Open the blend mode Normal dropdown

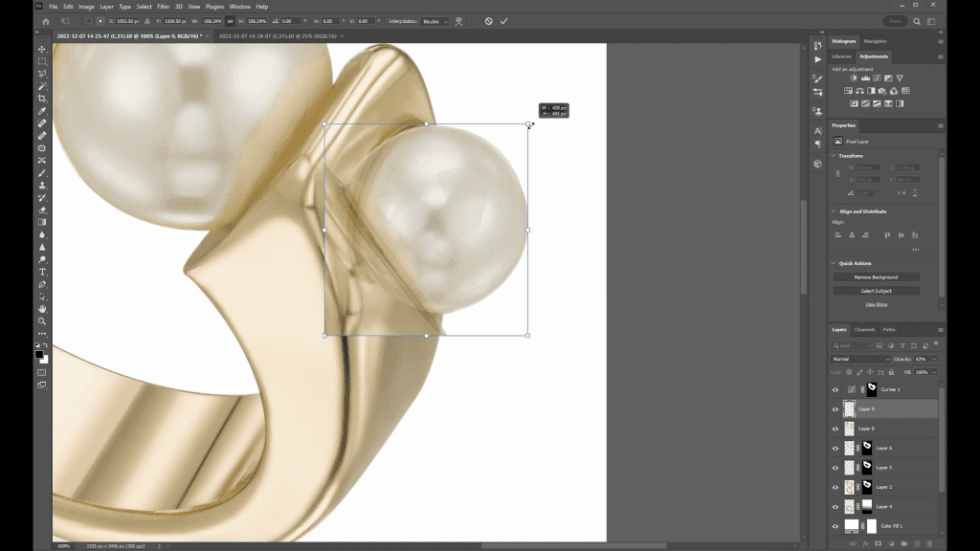coord(860,360)
